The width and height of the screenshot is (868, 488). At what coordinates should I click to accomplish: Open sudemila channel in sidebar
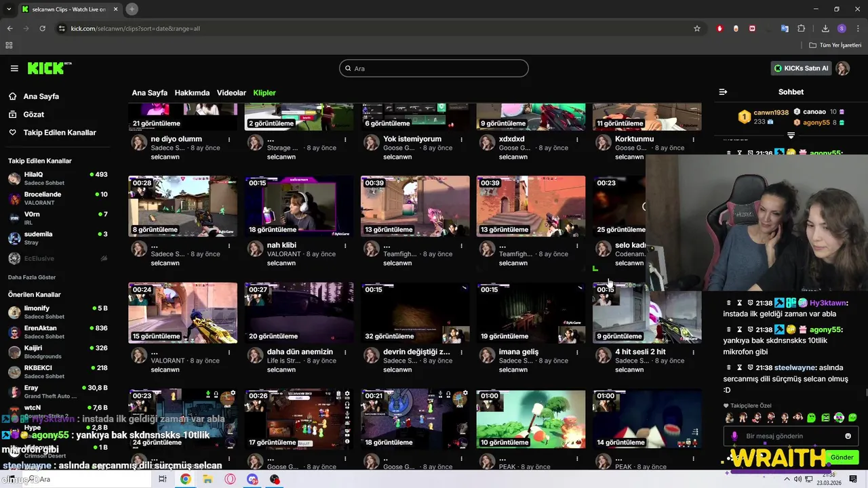(58, 238)
